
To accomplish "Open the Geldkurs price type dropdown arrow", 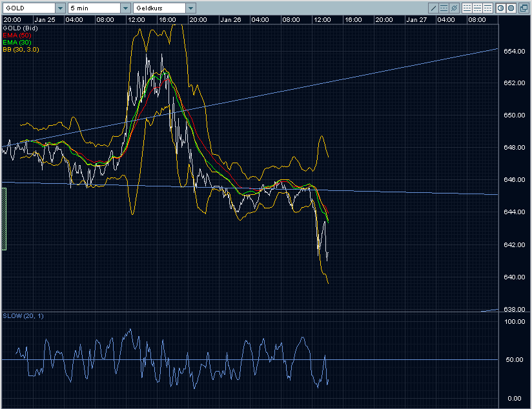I will 191,8.
